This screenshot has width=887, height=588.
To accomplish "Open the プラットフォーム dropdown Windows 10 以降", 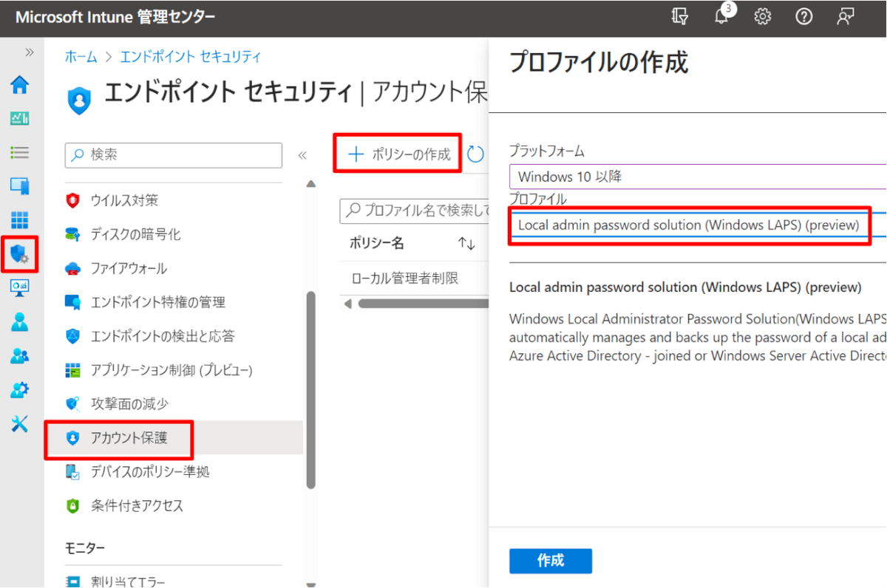I will click(x=698, y=177).
